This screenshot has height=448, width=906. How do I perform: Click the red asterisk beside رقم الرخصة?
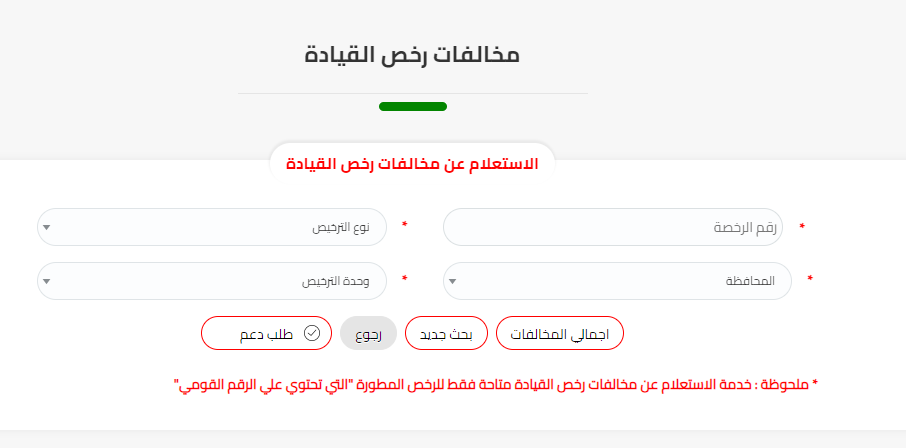(x=801, y=228)
